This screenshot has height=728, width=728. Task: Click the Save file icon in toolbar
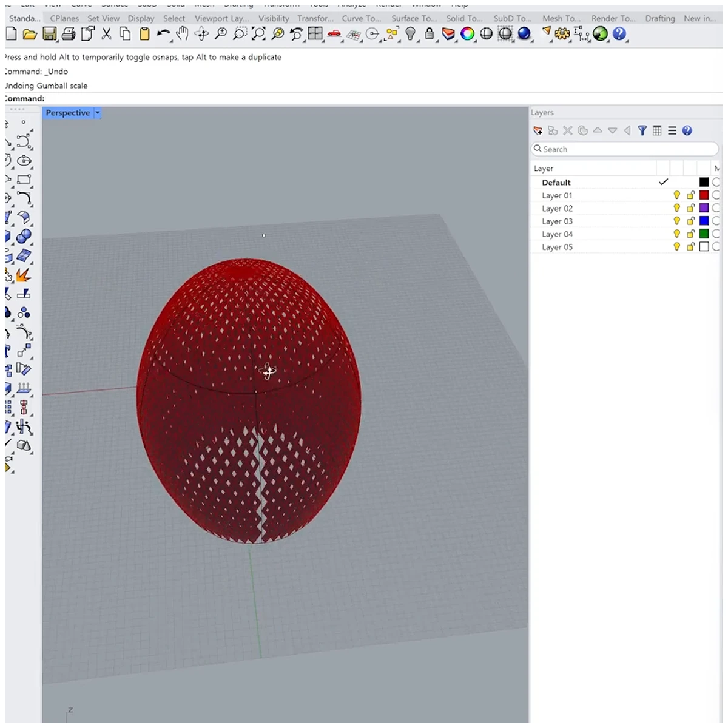(50, 35)
